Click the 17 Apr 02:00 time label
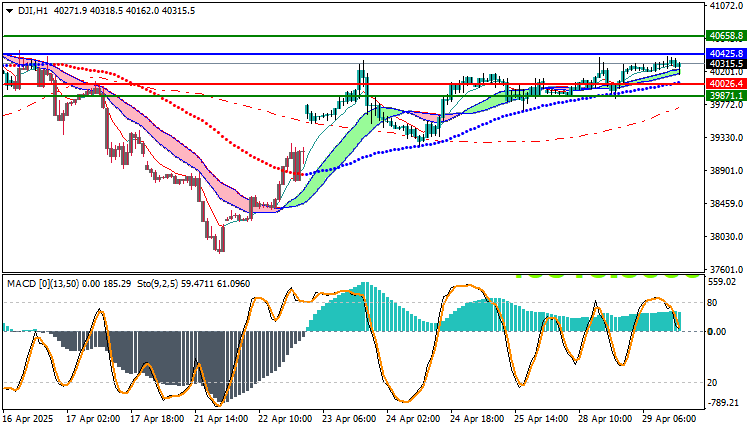 pyautogui.click(x=93, y=419)
